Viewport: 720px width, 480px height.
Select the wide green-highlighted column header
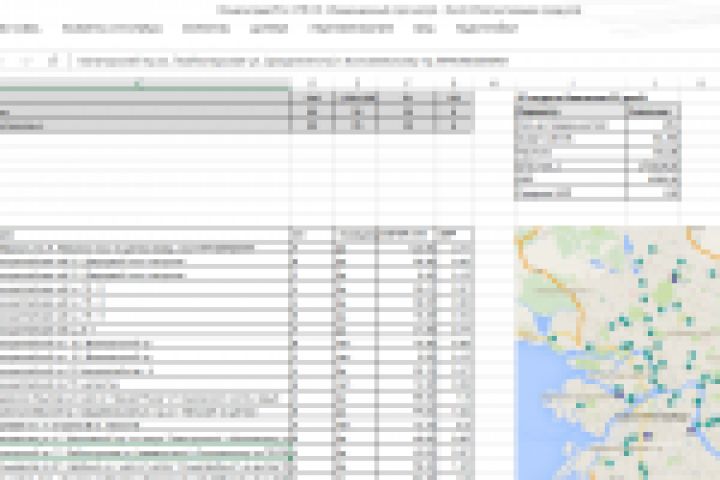tap(144, 84)
